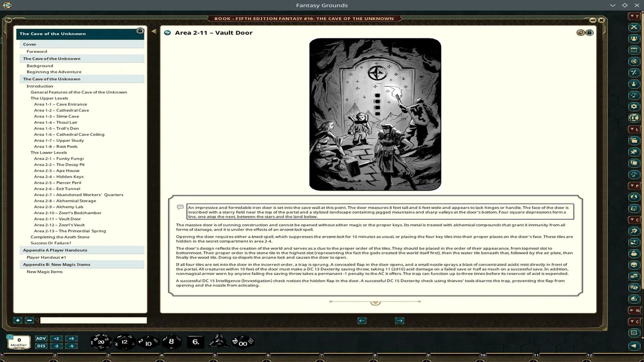Open Area 1-1 – Cave Entrance
This screenshot has height=362, width=644.
point(60,104)
